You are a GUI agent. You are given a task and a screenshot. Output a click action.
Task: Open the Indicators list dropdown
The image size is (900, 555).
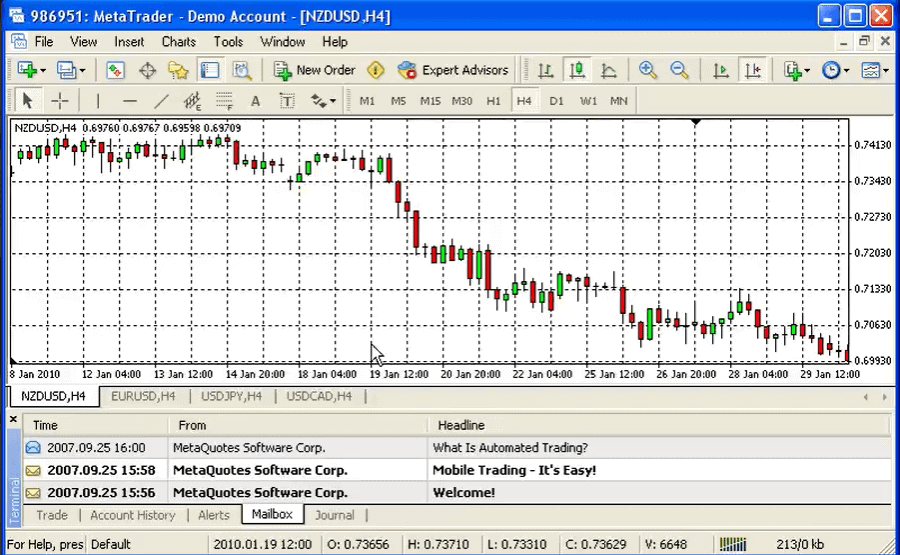pyautogui.click(x=797, y=70)
